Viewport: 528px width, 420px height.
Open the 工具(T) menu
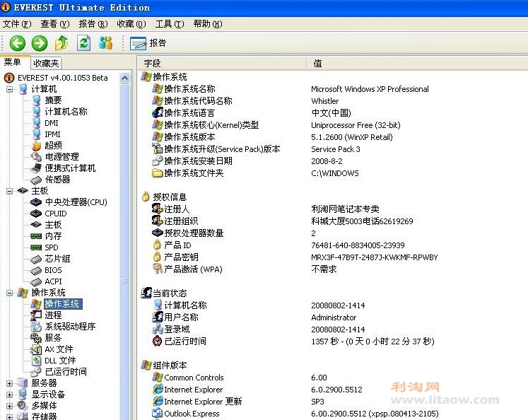(170, 24)
